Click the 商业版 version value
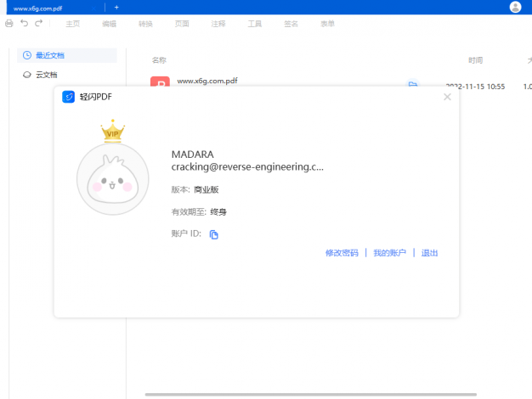Image resolution: width=532 pixels, height=399 pixels. pyautogui.click(x=206, y=189)
